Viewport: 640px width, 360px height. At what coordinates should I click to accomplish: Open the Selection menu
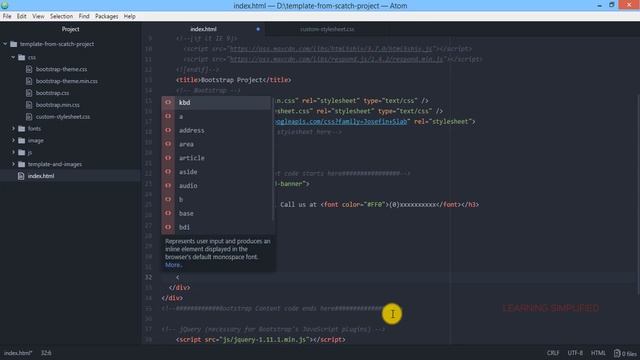tap(61, 16)
